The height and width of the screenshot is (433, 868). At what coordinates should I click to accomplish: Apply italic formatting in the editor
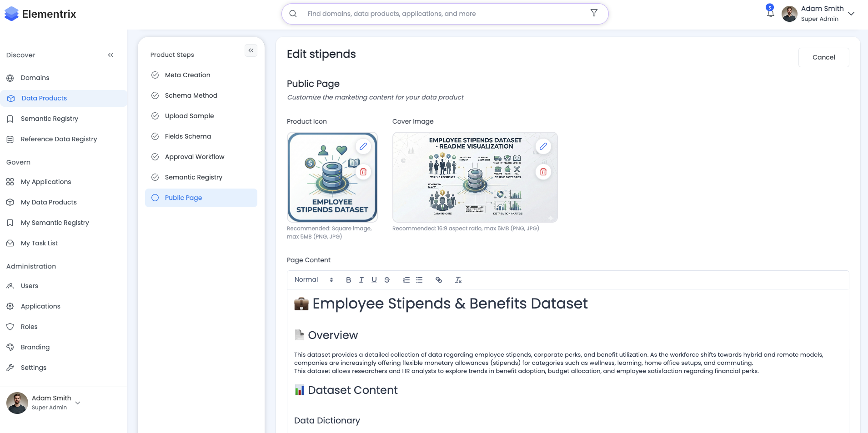(x=361, y=280)
